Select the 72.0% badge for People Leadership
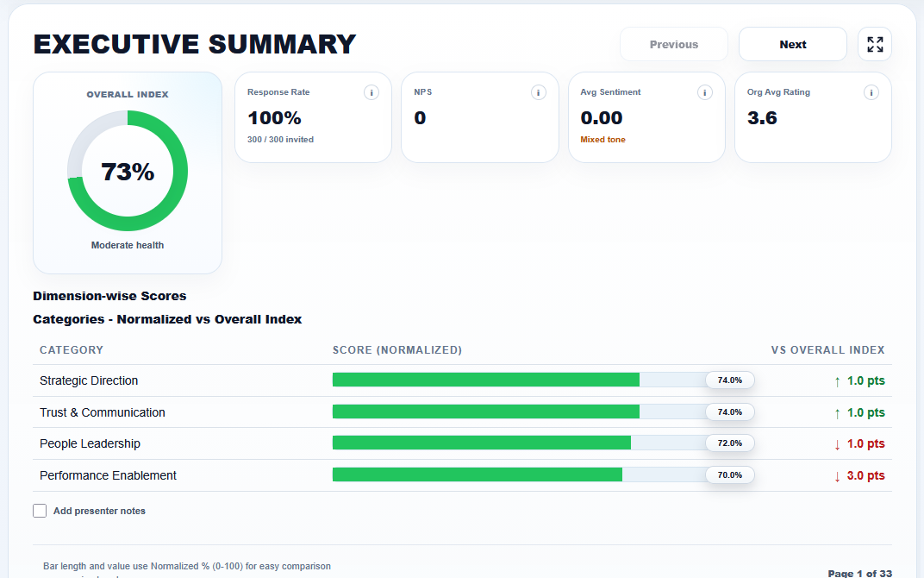 [x=729, y=443]
